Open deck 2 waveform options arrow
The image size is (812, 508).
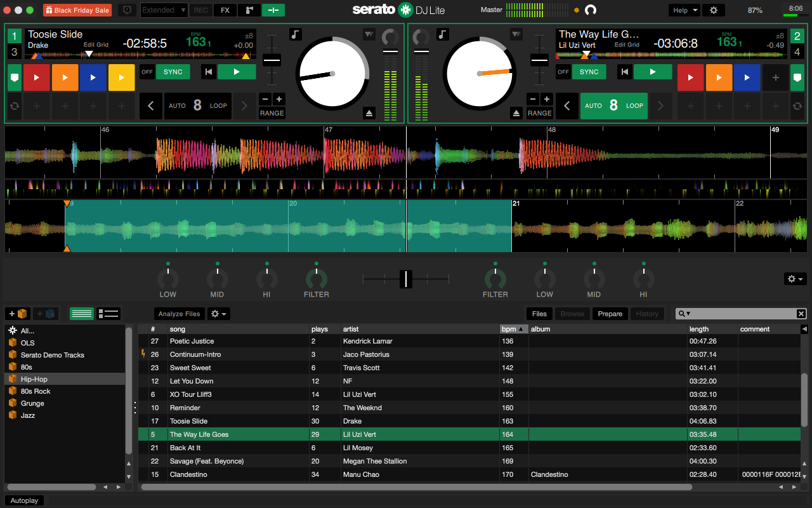pos(517,34)
